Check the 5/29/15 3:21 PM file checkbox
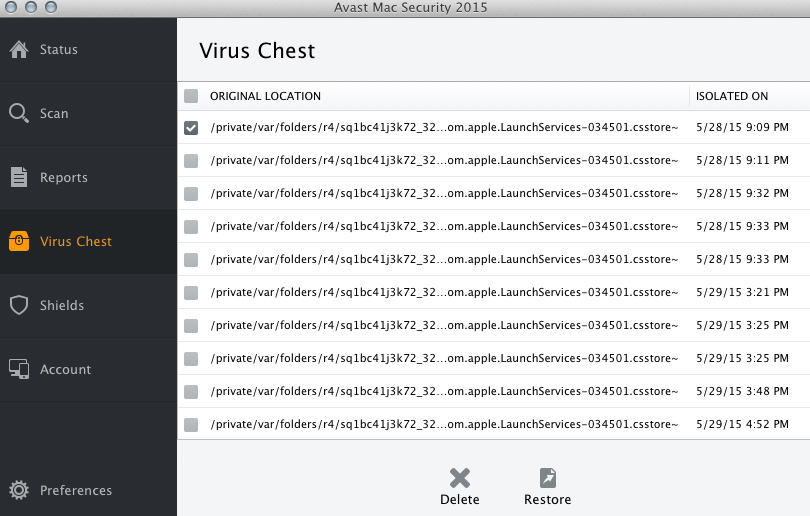This screenshot has height=516, width=810. tap(191, 292)
